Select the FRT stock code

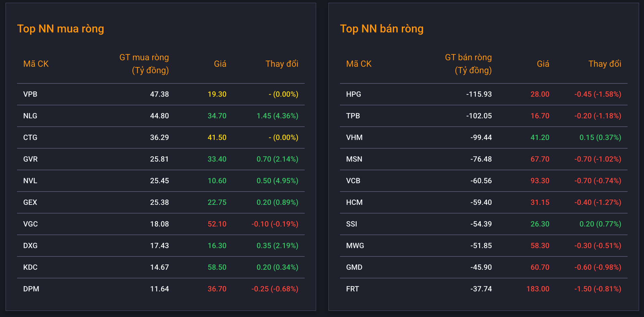pyautogui.click(x=353, y=289)
